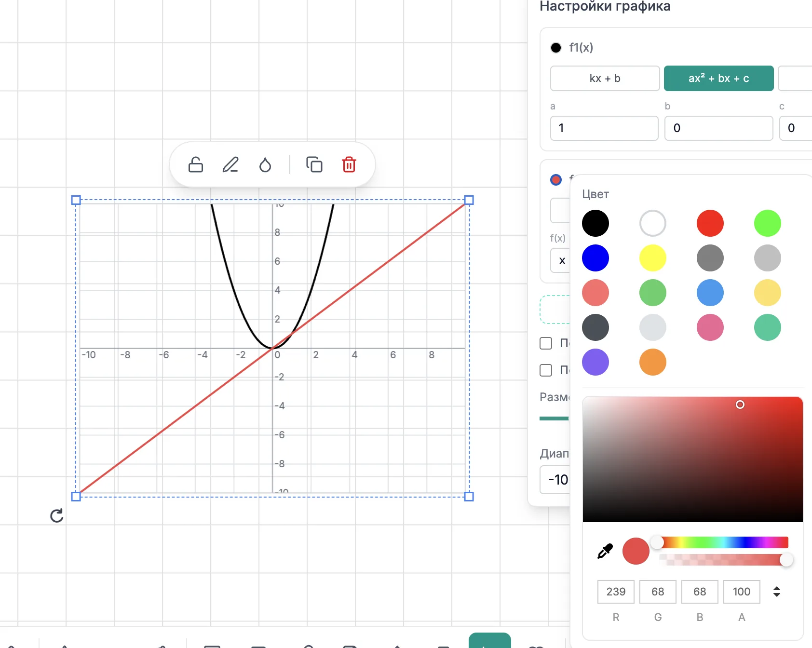Image resolution: width=812 pixels, height=648 pixels.
Task: Toggle the second checkbox under function list
Action: 546,370
